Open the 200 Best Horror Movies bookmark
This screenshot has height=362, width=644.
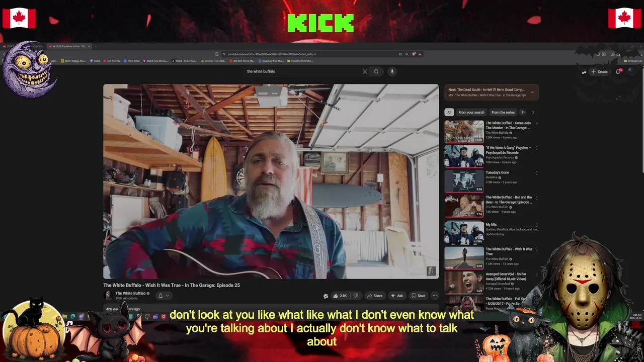pos(242,61)
